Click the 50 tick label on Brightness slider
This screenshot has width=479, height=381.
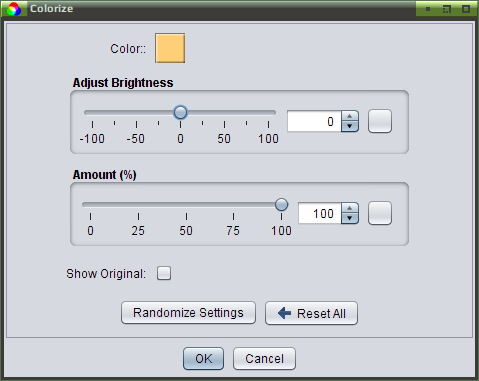pos(224,139)
